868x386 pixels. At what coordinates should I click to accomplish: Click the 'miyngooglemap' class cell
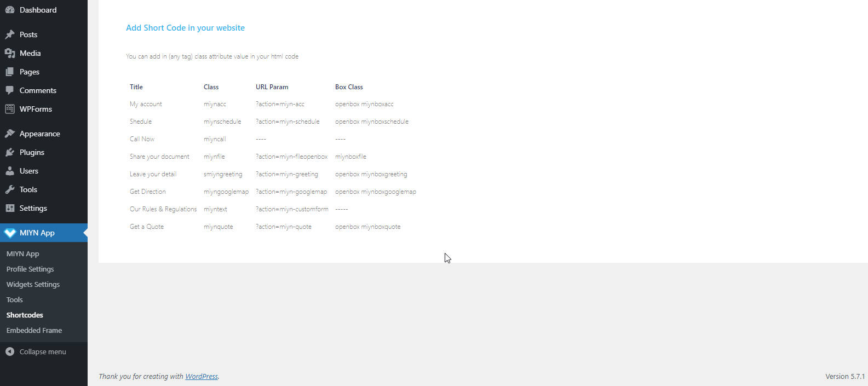[x=226, y=192]
